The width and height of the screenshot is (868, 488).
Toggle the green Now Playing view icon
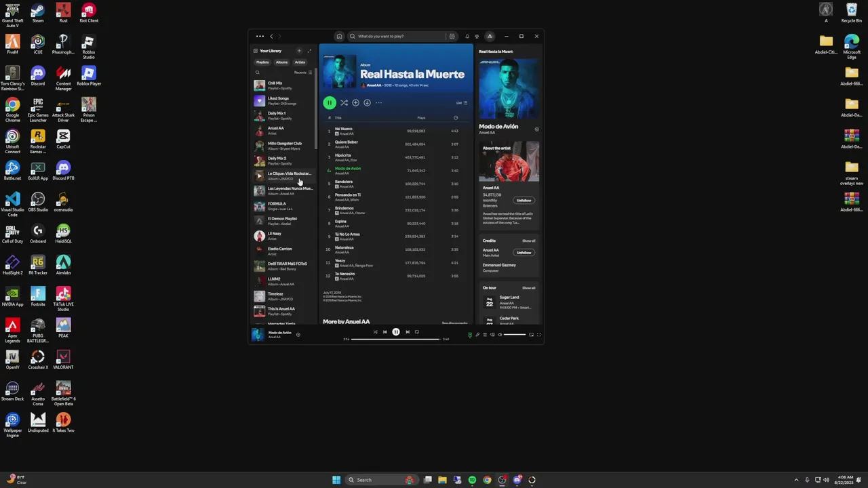pyautogui.click(x=470, y=335)
